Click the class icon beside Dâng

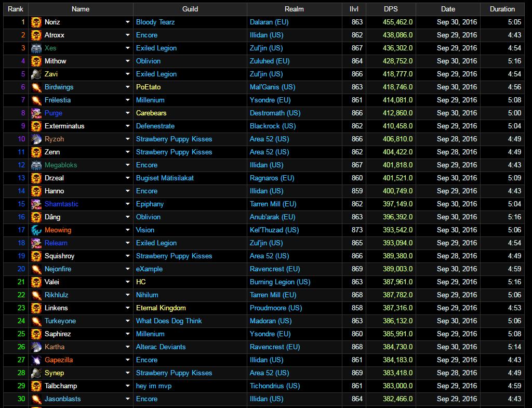36,217
